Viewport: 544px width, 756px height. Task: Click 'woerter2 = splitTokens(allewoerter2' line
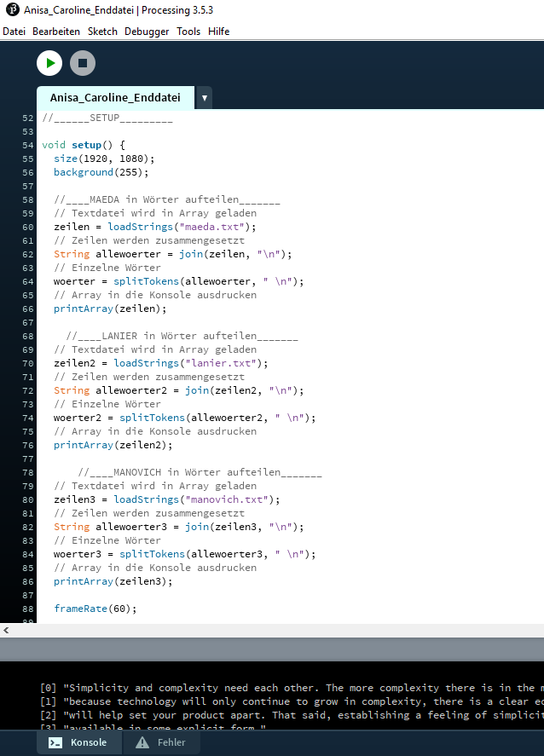[185, 418]
